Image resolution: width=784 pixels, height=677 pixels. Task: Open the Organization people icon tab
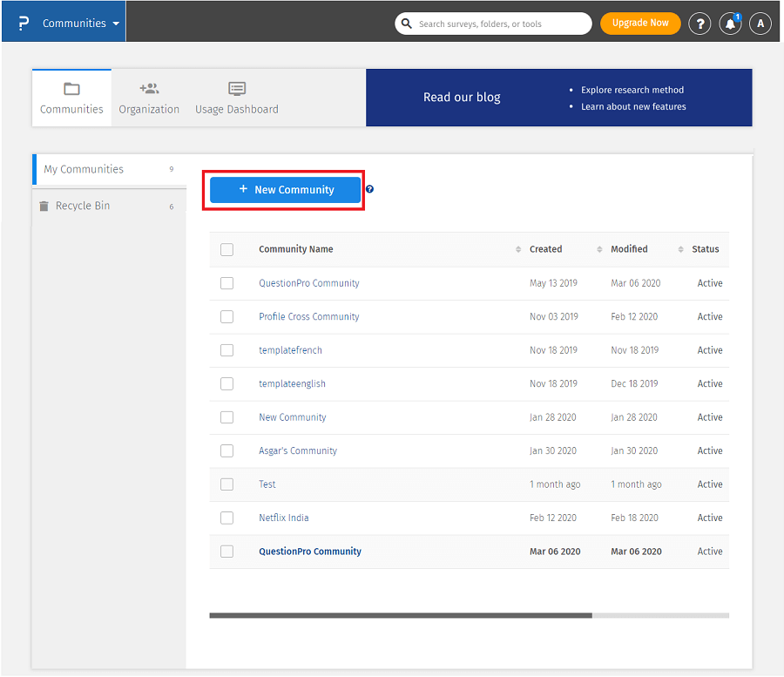click(x=149, y=89)
